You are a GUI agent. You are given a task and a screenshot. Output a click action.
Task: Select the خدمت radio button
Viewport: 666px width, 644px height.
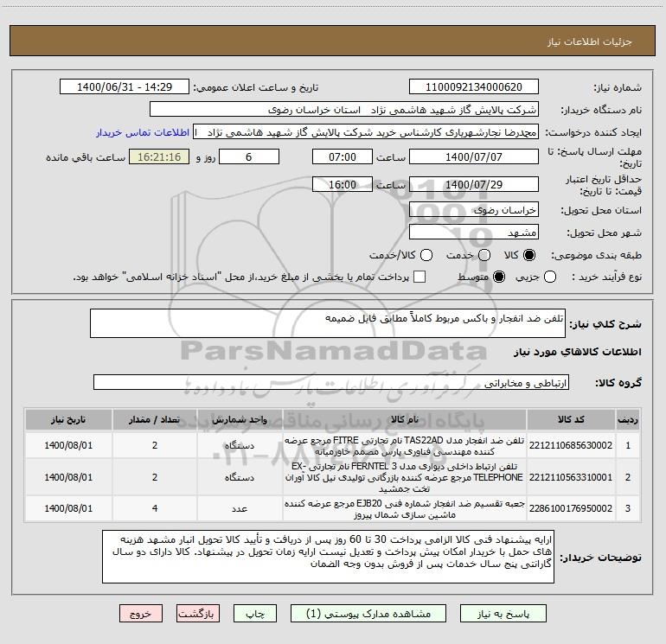point(484,255)
